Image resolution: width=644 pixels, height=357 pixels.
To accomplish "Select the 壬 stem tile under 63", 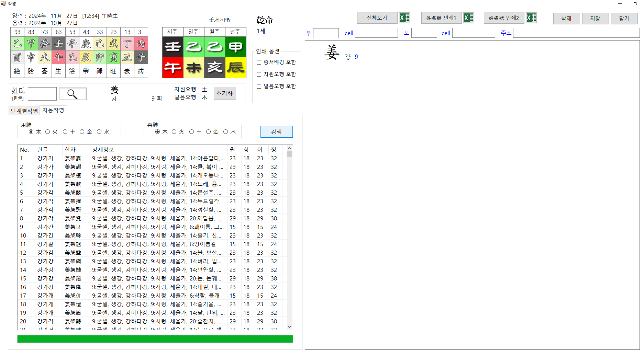I will pyautogui.click(x=58, y=44).
